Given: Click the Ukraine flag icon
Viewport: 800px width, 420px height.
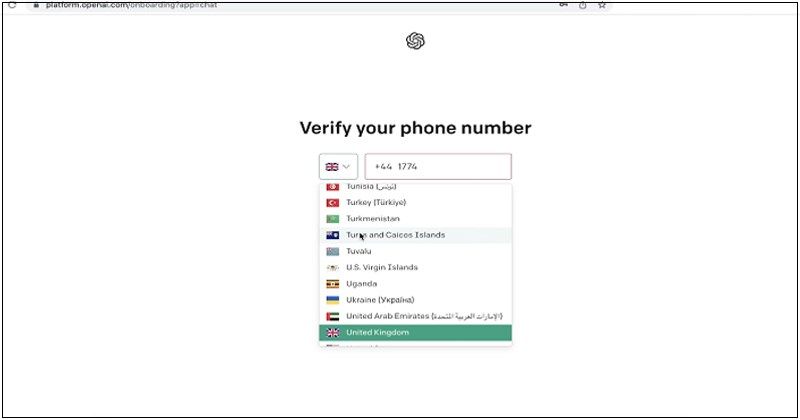Looking at the screenshot, I should pos(333,301).
